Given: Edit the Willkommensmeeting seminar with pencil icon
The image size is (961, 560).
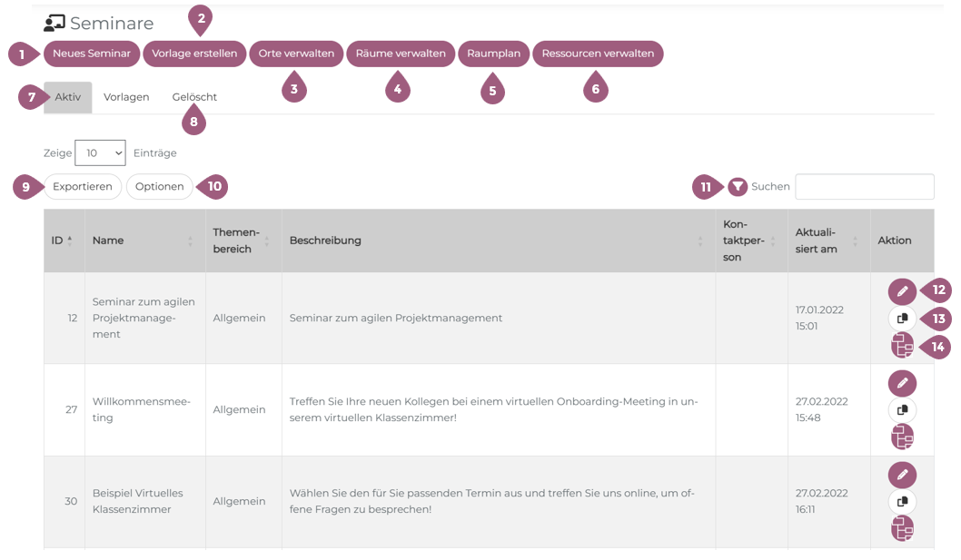Looking at the screenshot, I should point(902,383).
